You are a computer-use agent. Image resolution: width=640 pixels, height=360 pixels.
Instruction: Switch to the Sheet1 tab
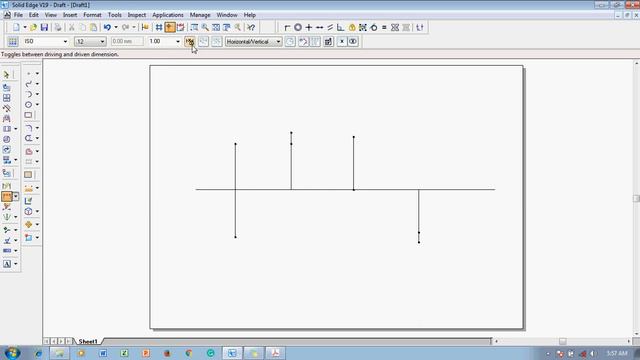[88, 341]
